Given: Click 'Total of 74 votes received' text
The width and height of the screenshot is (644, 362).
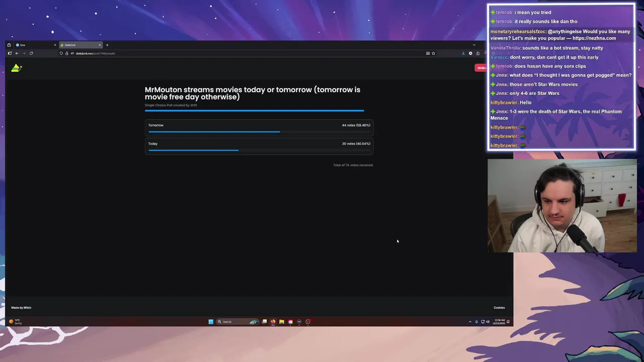Looking at the screenshot, I should click(353, 165).
